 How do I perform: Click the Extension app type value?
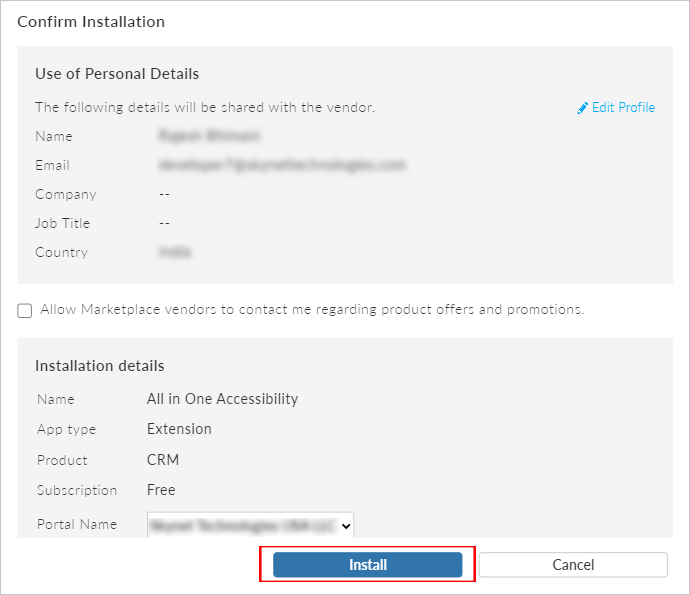[x=179, y=429]
